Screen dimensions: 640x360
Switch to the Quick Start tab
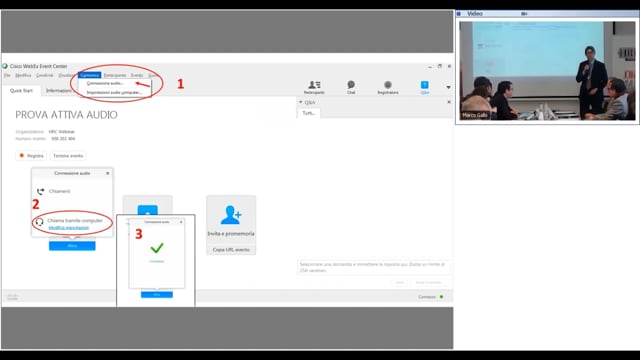click(21, 91)
